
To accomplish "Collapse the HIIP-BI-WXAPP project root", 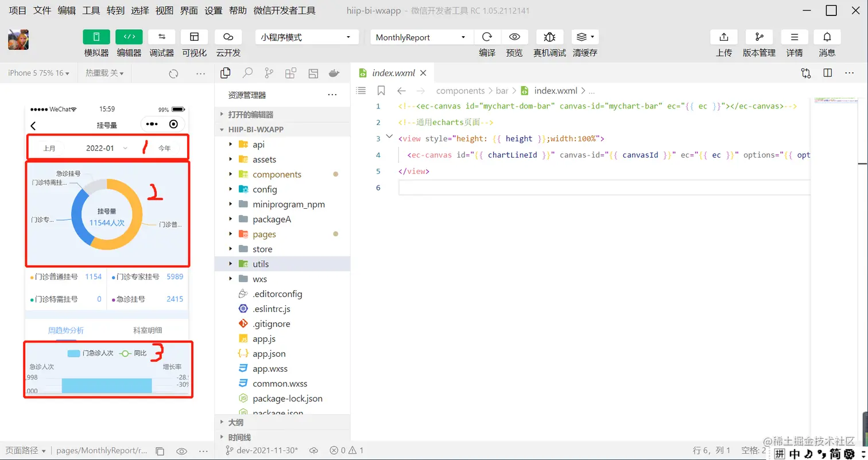I will coord(282,129).
